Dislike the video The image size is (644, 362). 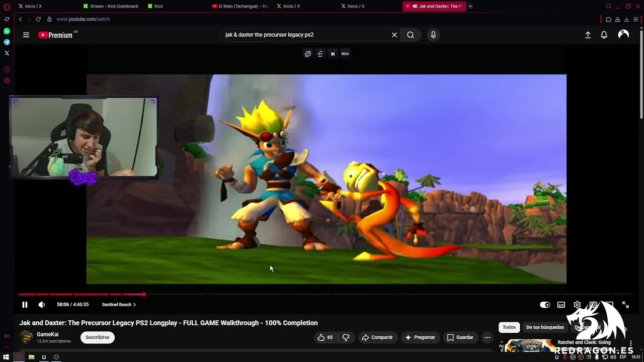point(346,337)
